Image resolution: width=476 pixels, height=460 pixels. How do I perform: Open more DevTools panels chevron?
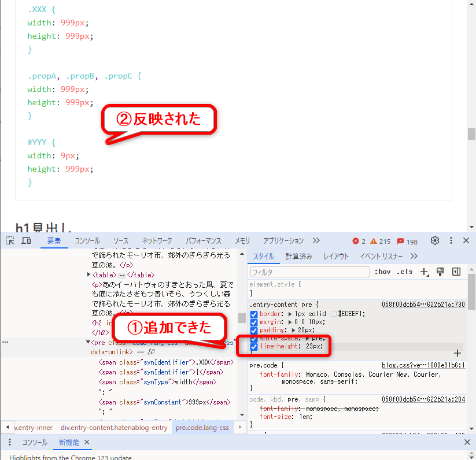click(x=316, y=240)
